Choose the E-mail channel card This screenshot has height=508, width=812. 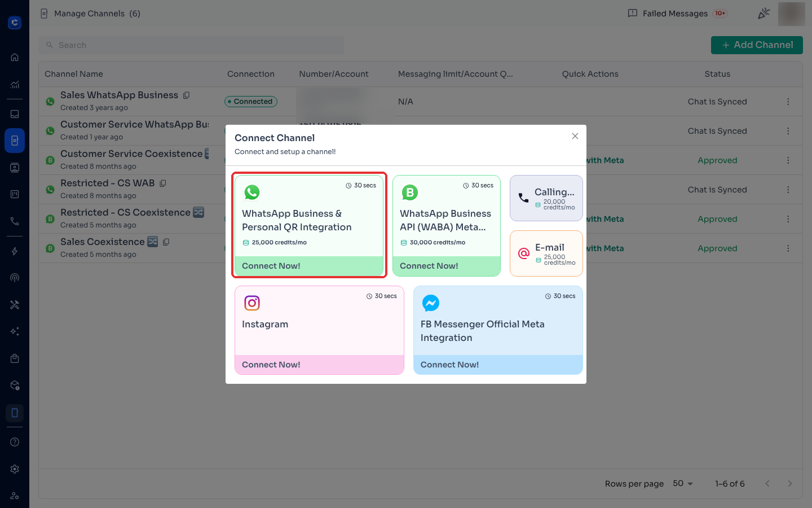tap(546, 253)
